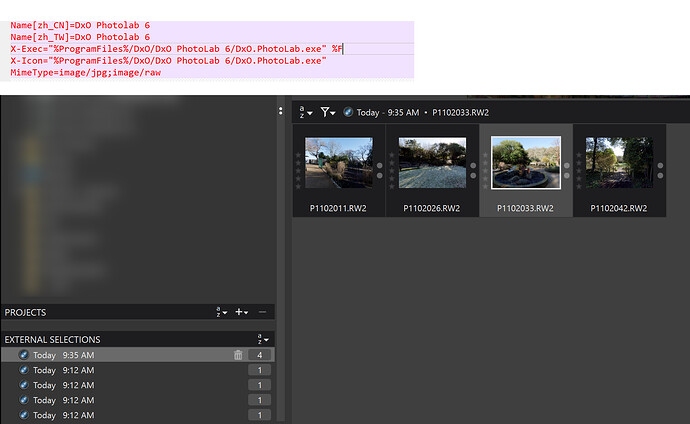Select thumbnail P1102042.RW2
Image resolution: width=690 pixels, height=424 pixels.
pos(619,162)
